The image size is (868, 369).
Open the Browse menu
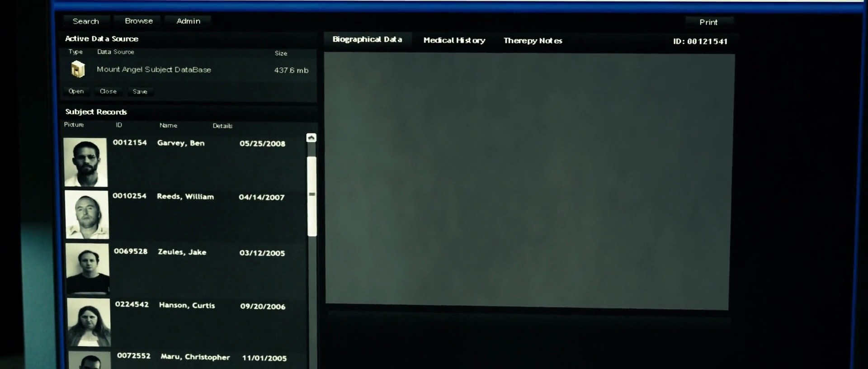[139, 21]
